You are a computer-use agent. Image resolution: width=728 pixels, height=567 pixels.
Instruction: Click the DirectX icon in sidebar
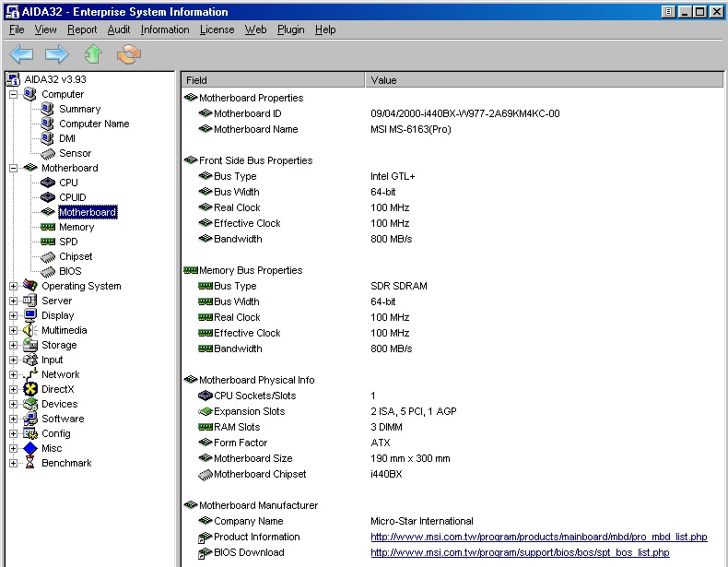point(30,389)
